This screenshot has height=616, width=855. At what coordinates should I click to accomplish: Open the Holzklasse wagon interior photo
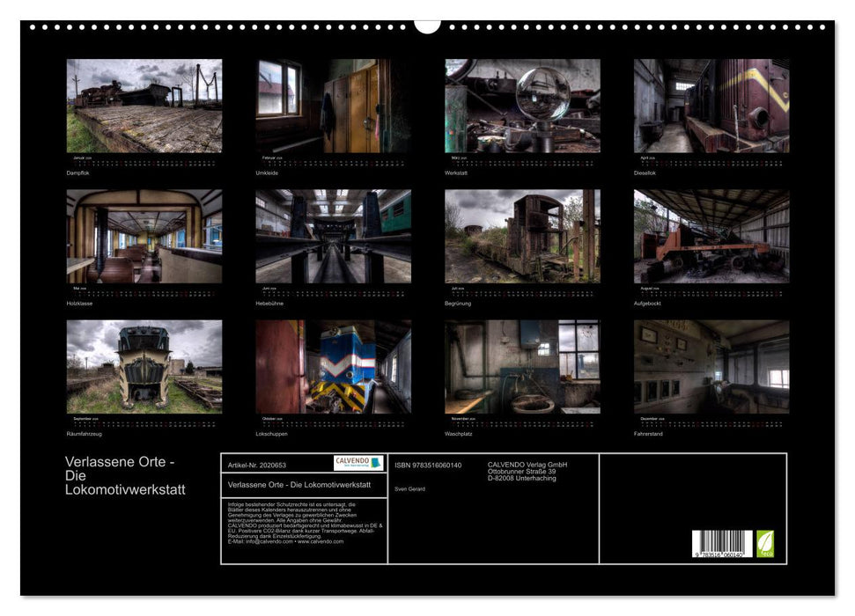[144, 236]
